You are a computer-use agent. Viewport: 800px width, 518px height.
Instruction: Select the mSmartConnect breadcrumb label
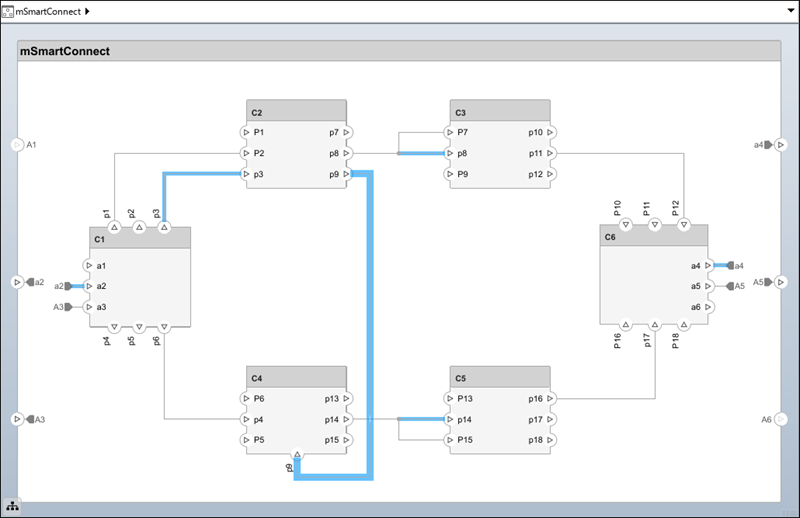pos(48,11)
